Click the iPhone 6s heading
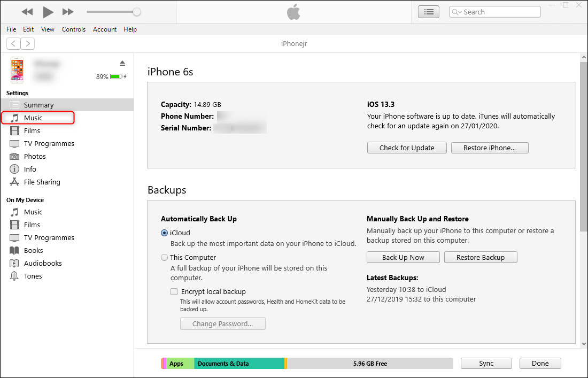Screen dimensions: 588x378 [170, 72]
